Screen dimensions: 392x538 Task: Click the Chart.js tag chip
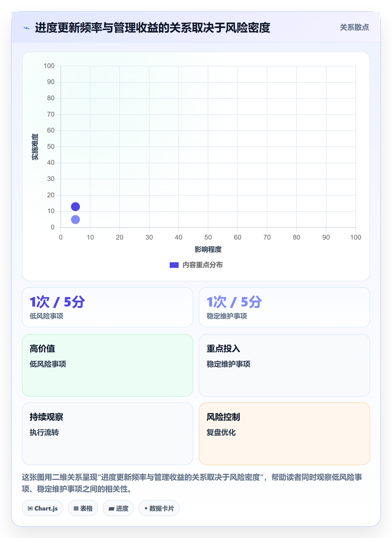[43, 508]
